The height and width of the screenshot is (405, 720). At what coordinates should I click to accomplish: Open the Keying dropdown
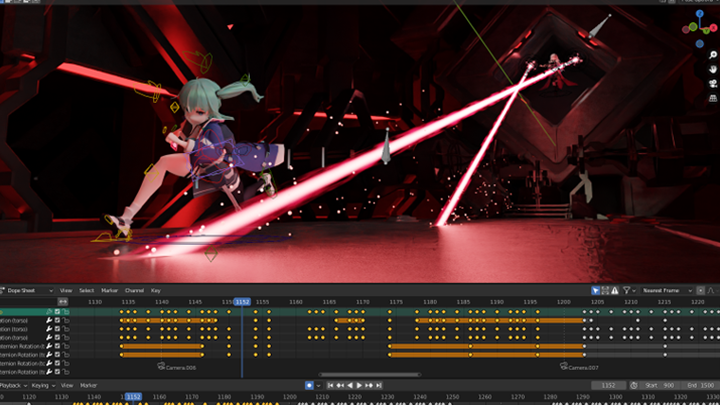tap(43, 386)
